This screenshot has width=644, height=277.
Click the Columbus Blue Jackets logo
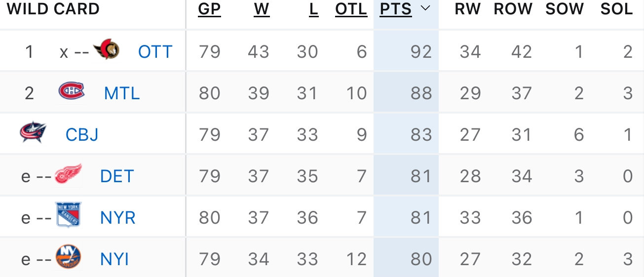pyautogui.click(x=33, y=132)
